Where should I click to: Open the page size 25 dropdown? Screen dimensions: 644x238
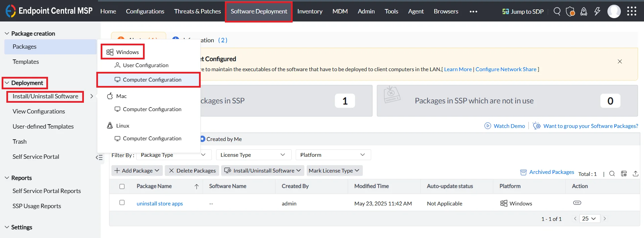(590, 219)
